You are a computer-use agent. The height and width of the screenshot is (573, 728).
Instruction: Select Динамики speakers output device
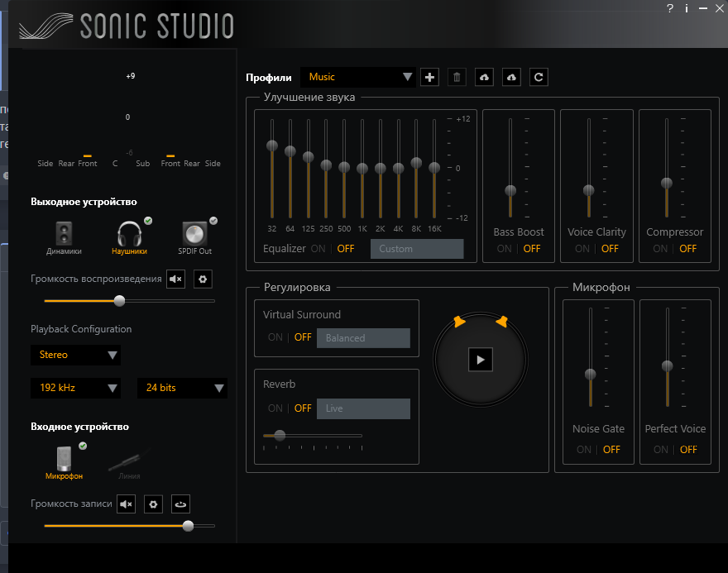point(64,238)
